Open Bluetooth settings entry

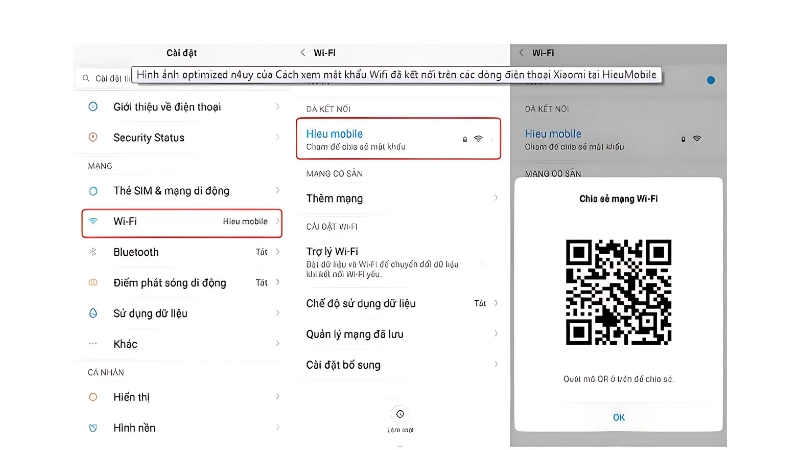tap(182, 252)
